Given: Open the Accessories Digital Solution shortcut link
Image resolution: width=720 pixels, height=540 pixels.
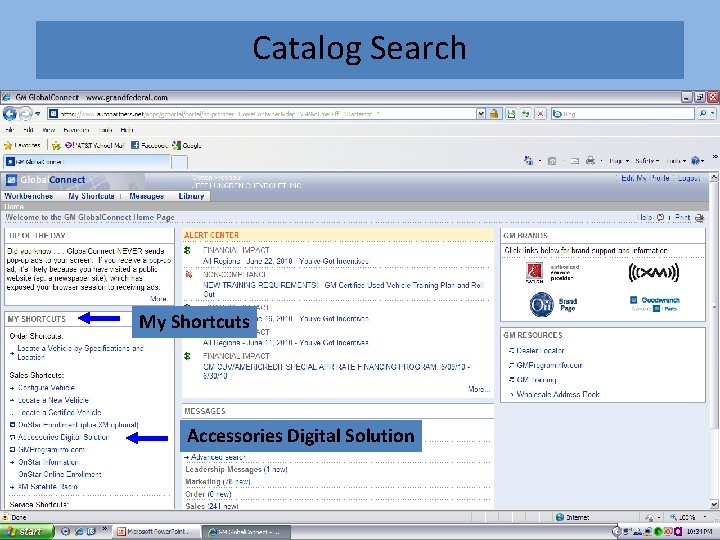Looking at the screenshot, I should 63,437.
